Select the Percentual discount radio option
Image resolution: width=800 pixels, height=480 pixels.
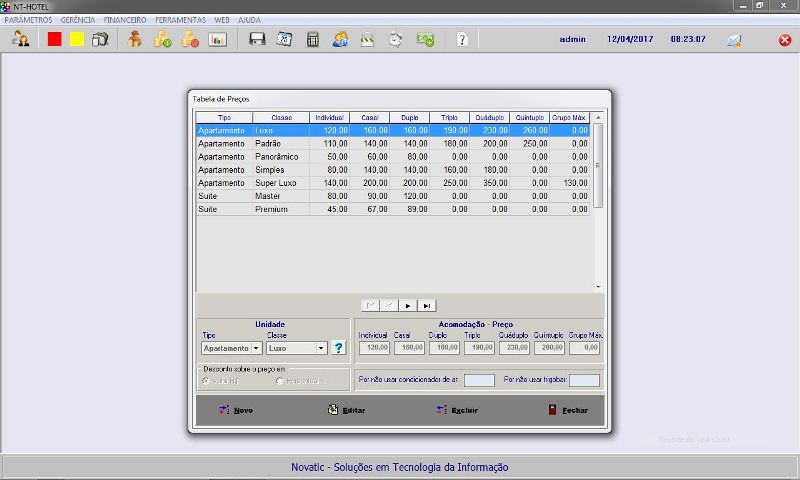pos(279,381)
